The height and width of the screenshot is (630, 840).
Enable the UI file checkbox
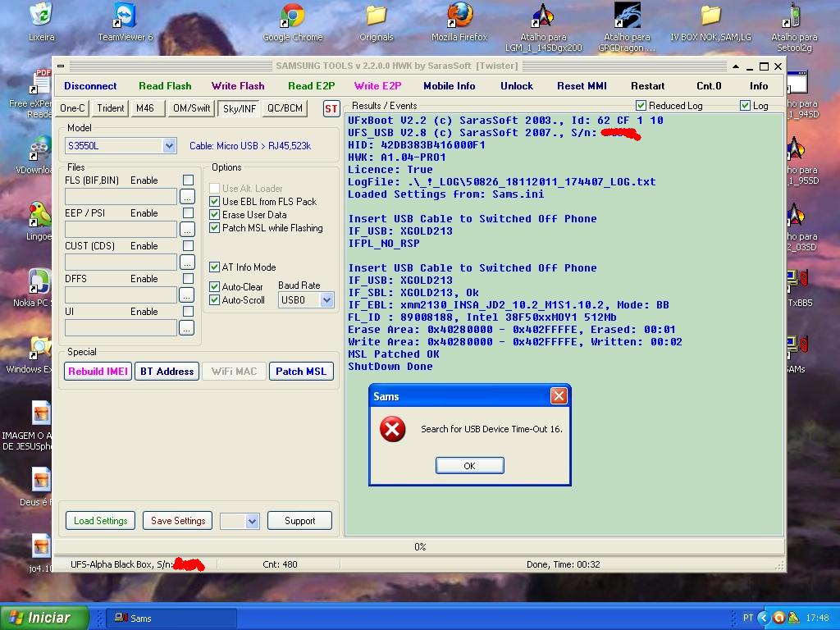point(188,311)
